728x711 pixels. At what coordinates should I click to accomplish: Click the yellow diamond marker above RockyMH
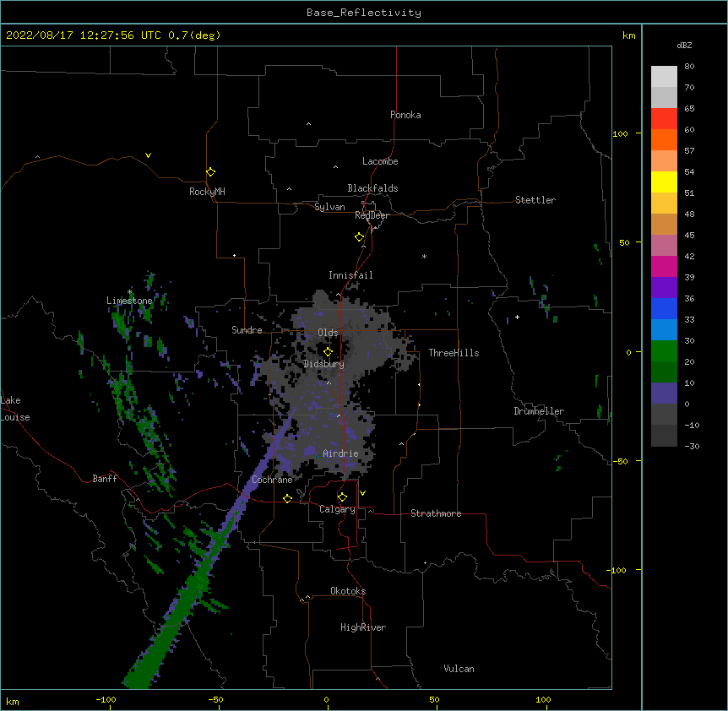coord(210,172)
